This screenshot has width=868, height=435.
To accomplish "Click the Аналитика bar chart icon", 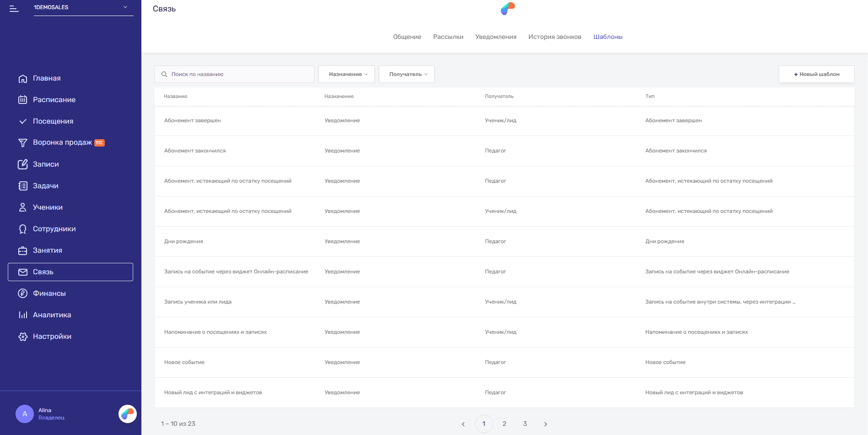I will tap(23, 315).
